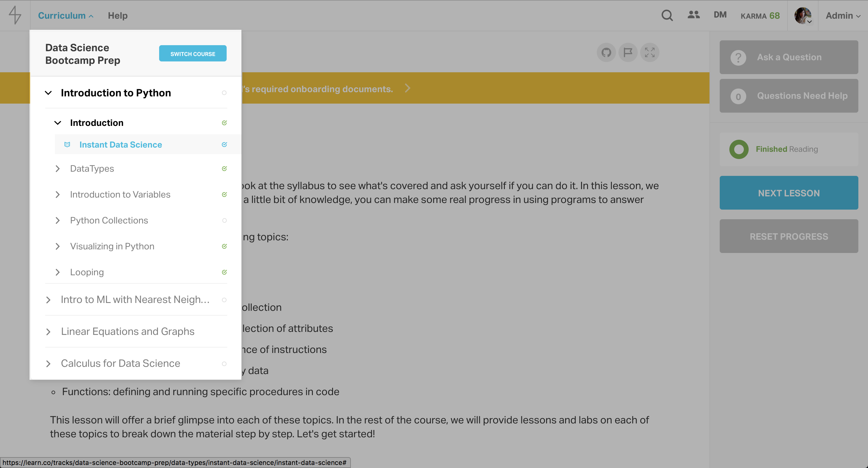Click the Introduction to Variables completed checkmark
The image size is (868, 468).
pyautogui.click(x=224, y=194)
